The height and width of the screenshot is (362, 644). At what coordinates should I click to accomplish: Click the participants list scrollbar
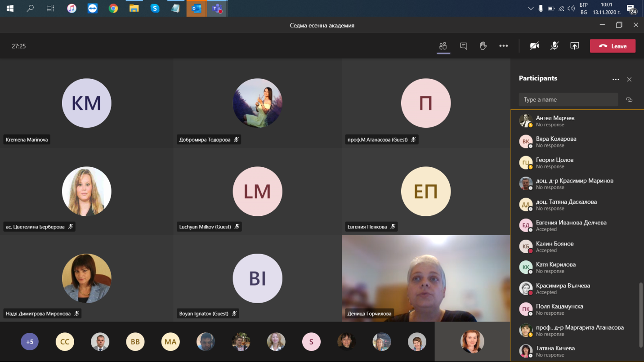641,315
